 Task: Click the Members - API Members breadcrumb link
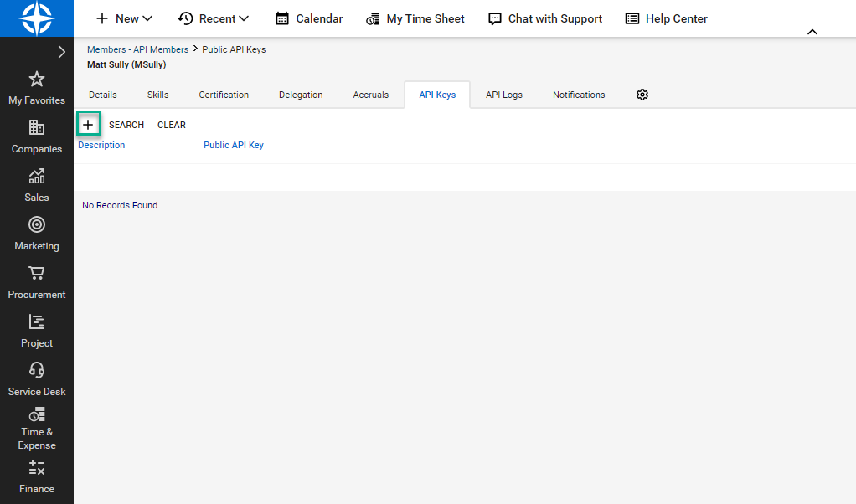pos(137,49)
